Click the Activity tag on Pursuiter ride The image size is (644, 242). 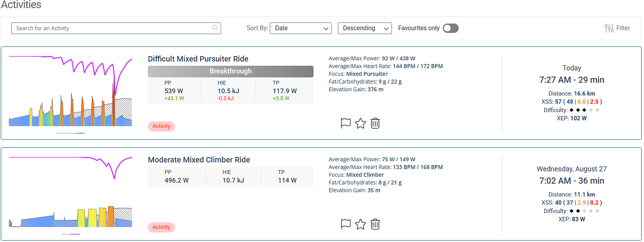161,126
